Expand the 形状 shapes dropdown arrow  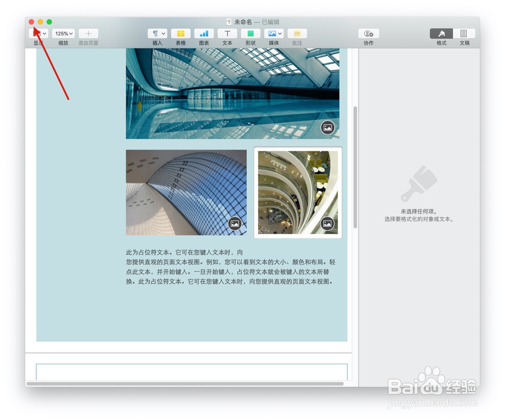pos(256,33)
